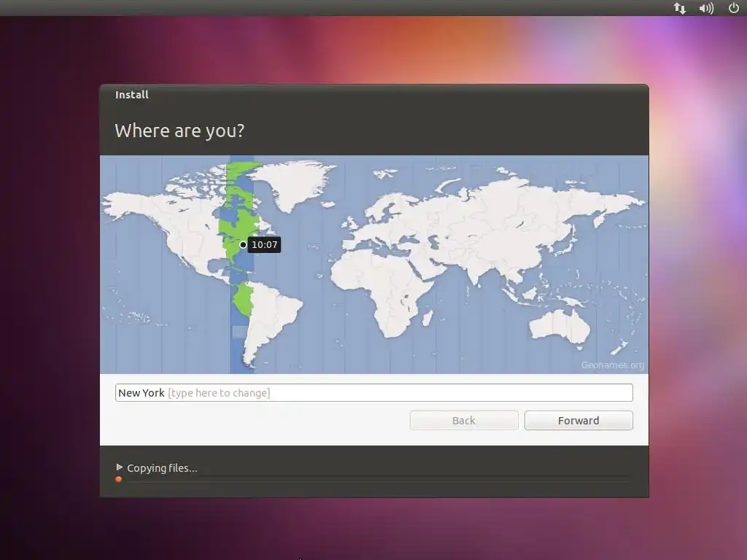Click the installation progress bar
This screenshot has width=747, height=560.
click(x=374, y=479)
